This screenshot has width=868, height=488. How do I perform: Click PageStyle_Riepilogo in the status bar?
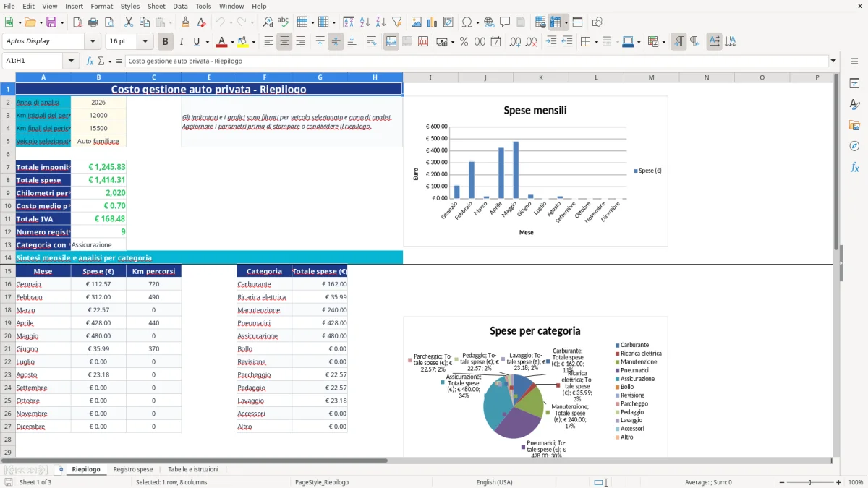pos(322,482)
